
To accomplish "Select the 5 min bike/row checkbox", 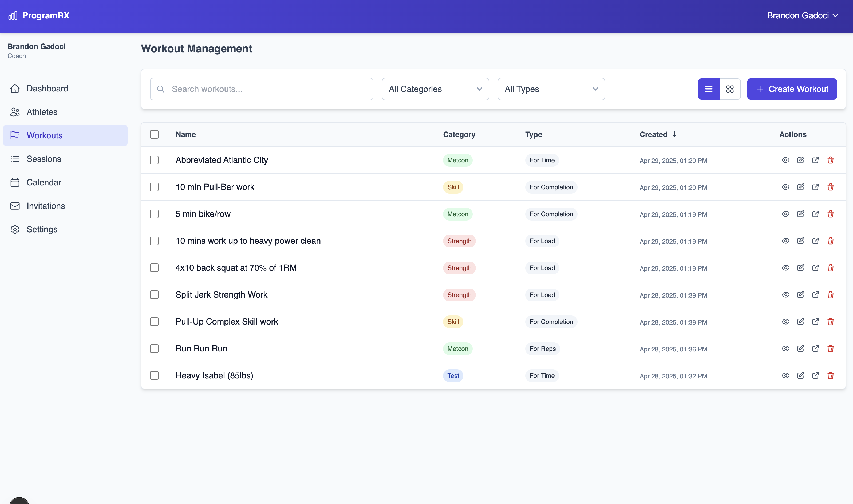I will point(154,214).
